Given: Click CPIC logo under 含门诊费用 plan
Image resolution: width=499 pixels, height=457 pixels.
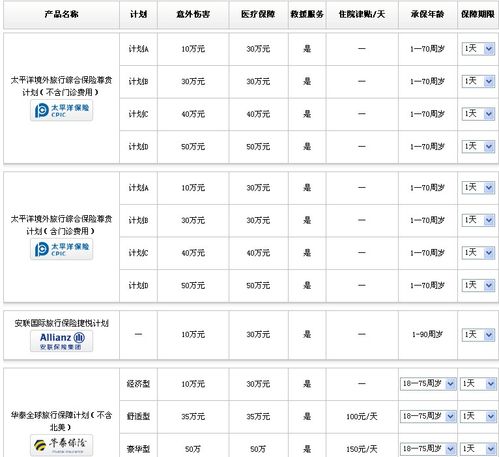Looking at the screenshot, I should (62, 249).
